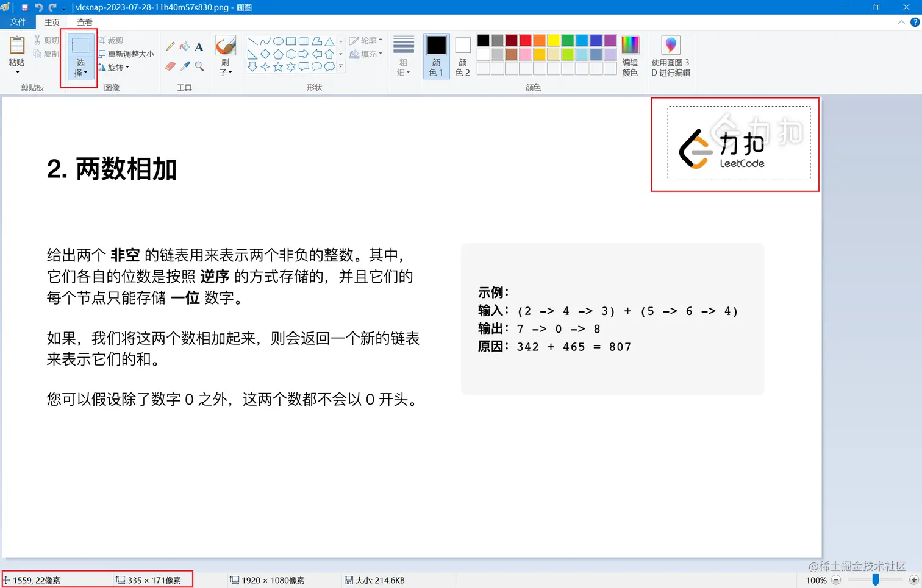Click the Redo arrow in title bar

coord(52,7)
